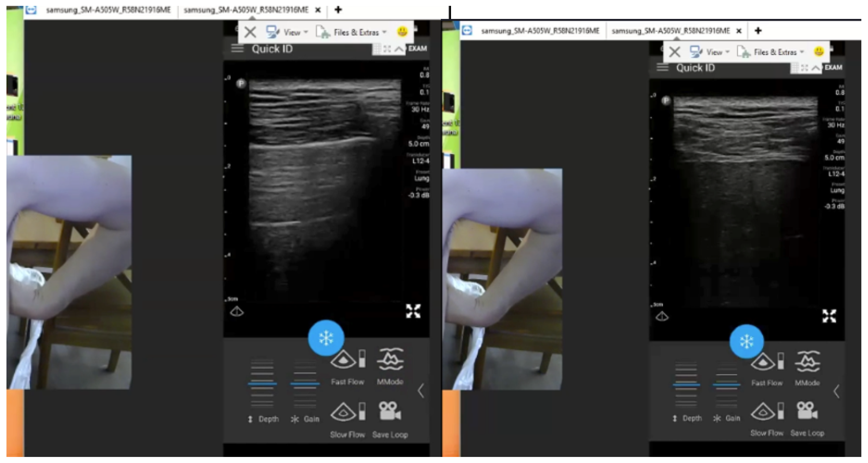Click TeamViewer logo icon in left window
The height and width of the screenshot is (463, 868).
pyautogui.click(x=31, y=10)
